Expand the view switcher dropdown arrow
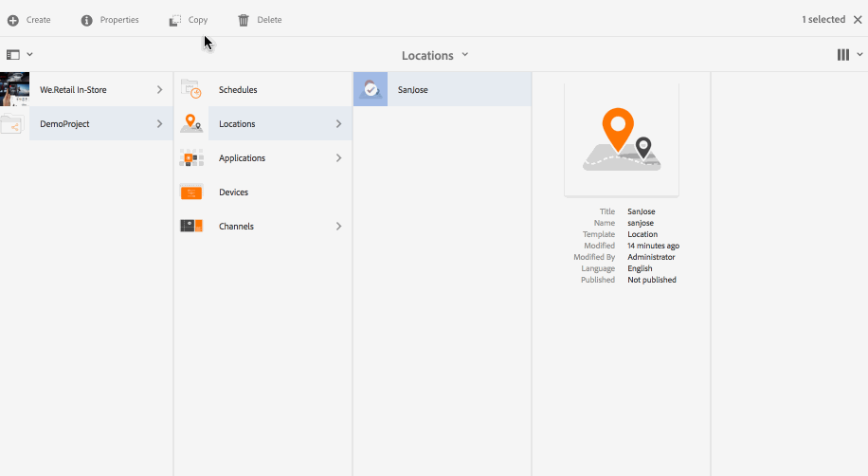The height and width of the screenshot is (476, 868). click(859, 54)
